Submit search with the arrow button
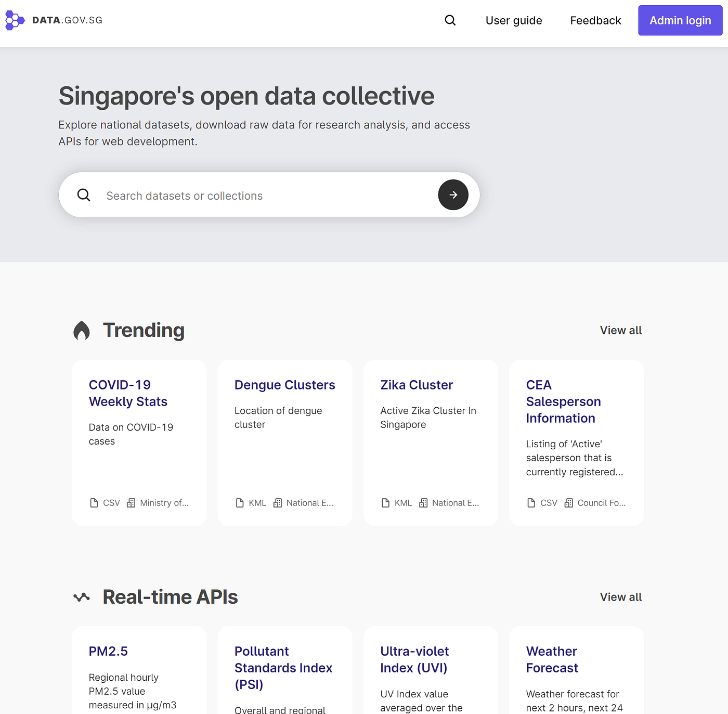Image resolution: width=728 pixels, height=714 pixels. pyautogui.click(x=453, y=195)
